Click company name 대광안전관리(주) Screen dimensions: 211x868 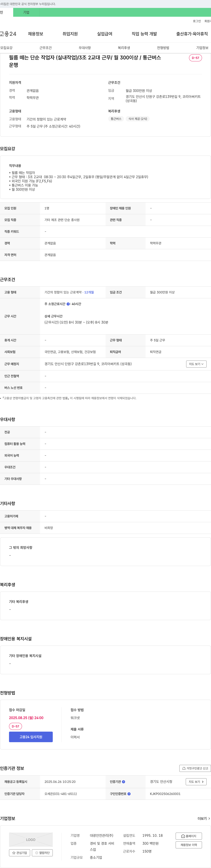pos(102,836)
